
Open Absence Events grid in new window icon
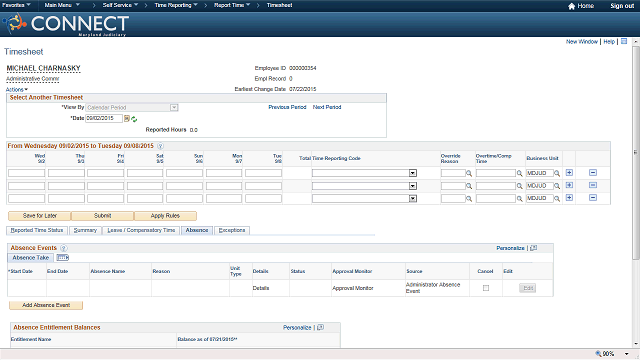[533, 248]
